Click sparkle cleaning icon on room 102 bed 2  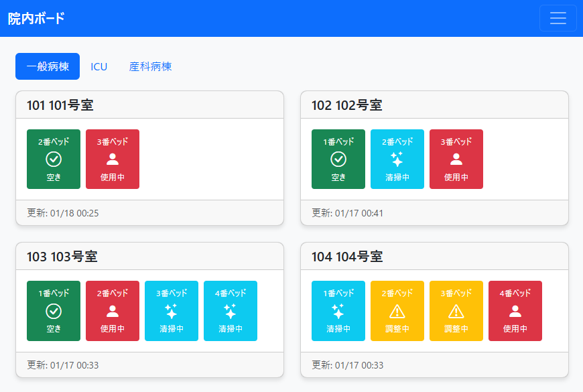tap(397, 159)
